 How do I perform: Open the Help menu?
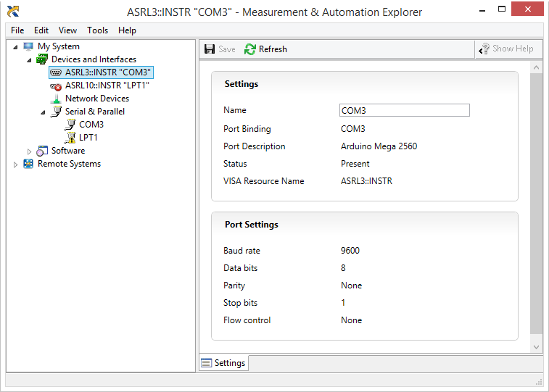click(127, 30)
